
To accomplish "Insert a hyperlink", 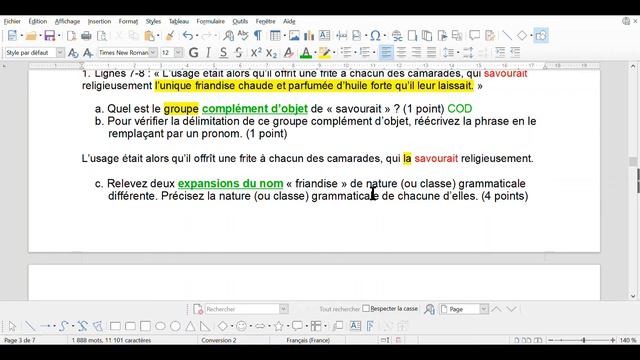I will click(397, 36).
